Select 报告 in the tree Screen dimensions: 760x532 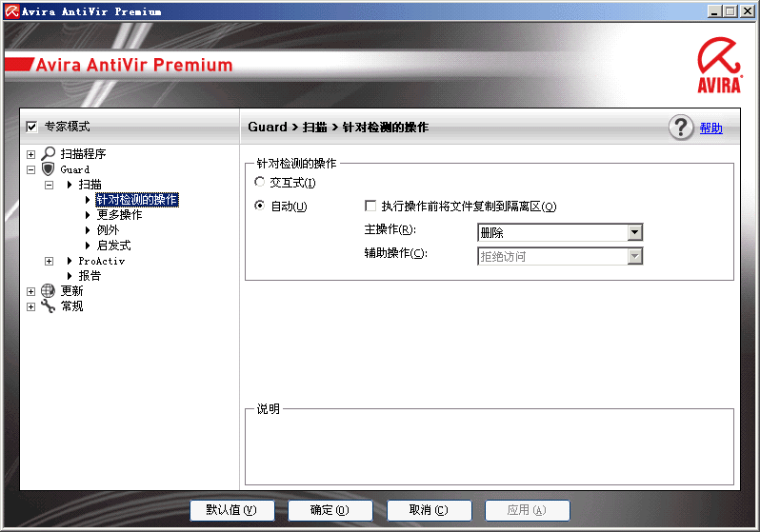tap(90, 276)
